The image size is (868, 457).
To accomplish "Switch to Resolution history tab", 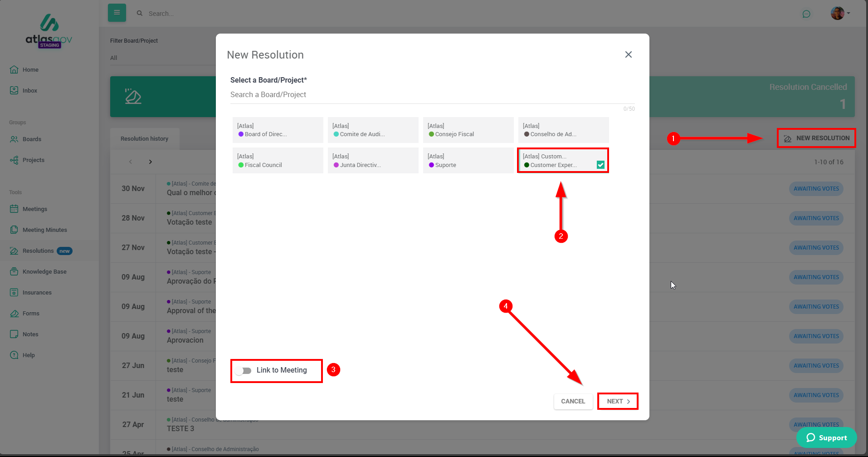I will click(x=144, y=139).
